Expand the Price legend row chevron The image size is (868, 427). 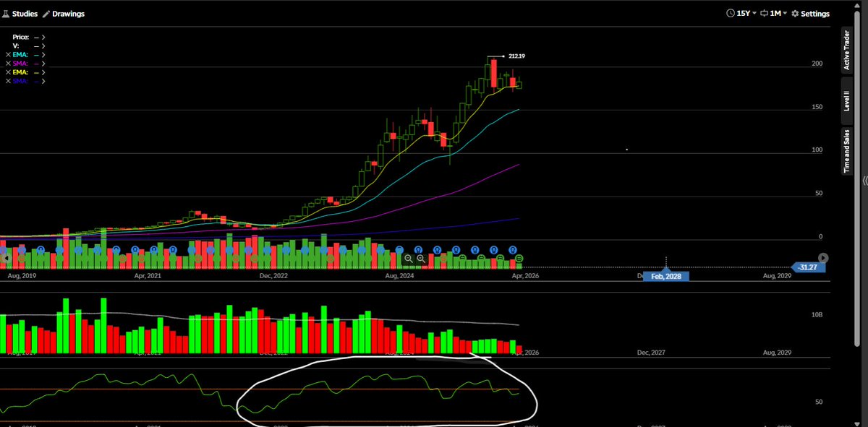tap(43, 36)
